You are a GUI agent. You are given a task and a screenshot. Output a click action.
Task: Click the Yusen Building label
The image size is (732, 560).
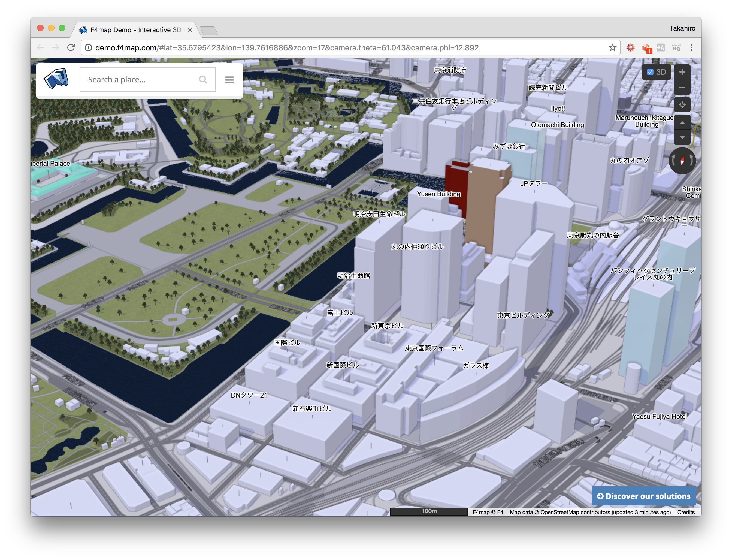(438, 194)
